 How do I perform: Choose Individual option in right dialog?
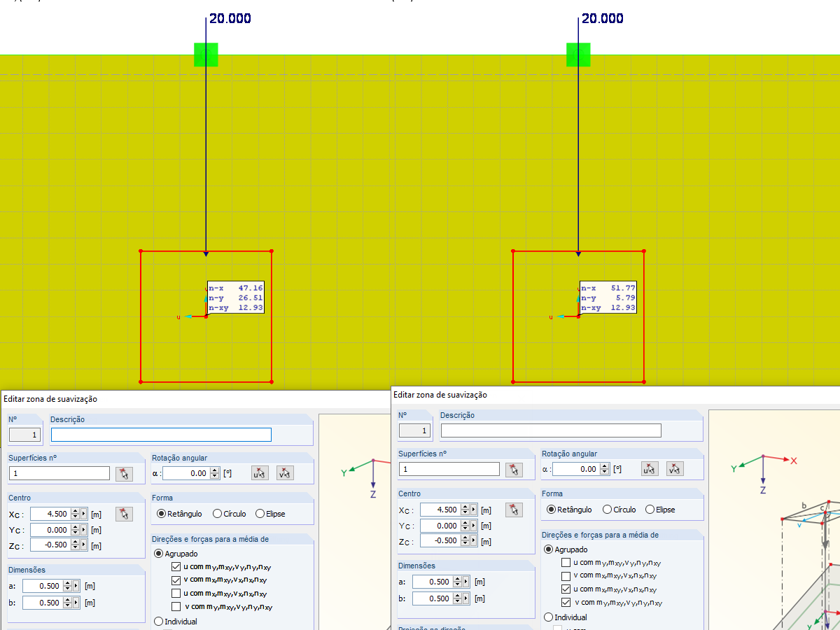[x=566, y=617]
